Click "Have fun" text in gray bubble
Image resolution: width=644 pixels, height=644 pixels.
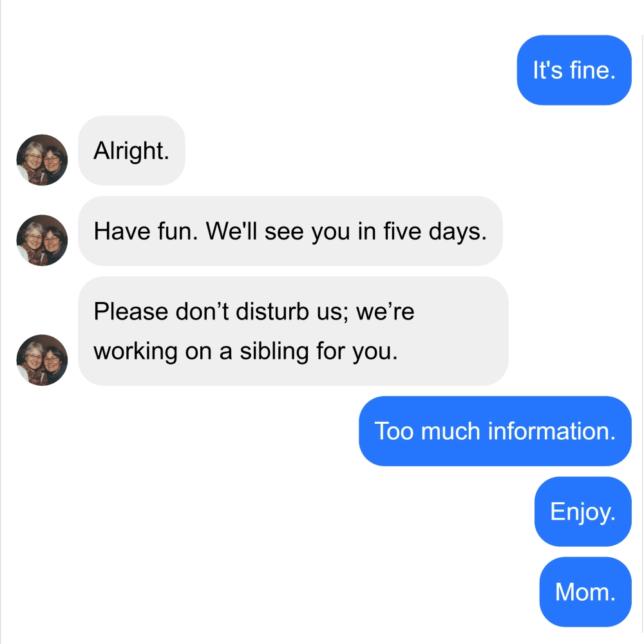pos(146,231)
